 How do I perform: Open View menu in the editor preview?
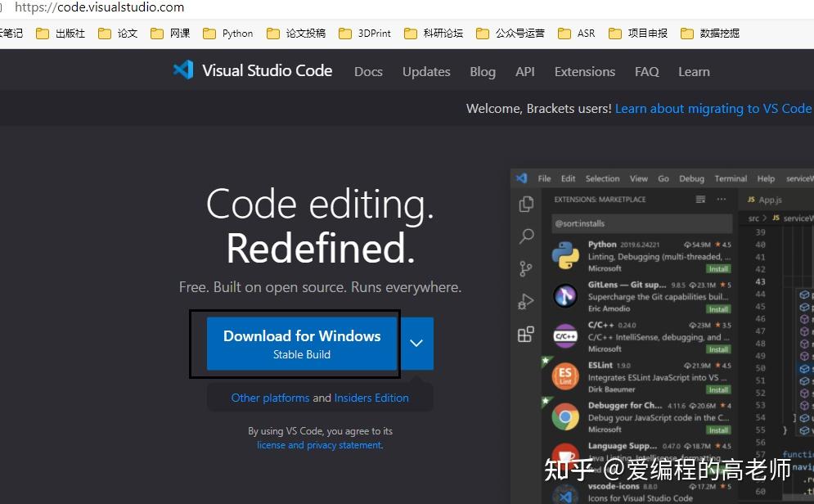(x=639, y=178)
